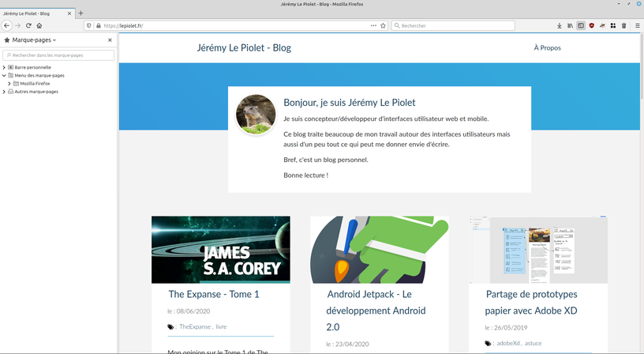Filter by the astuce tag
Image resolution: width=644 pixels, height=354 pixels.
click(x=533, y=343)
